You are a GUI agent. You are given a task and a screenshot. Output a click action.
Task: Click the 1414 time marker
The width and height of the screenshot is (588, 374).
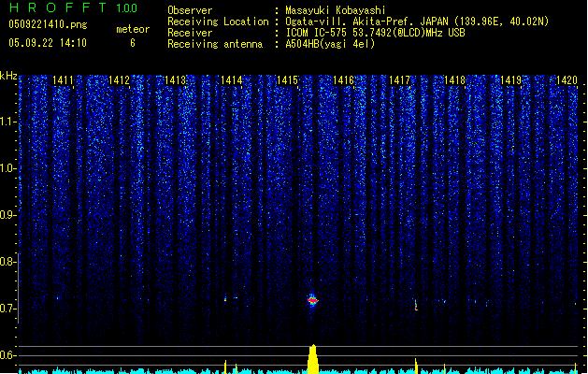[x=232, y=80]
